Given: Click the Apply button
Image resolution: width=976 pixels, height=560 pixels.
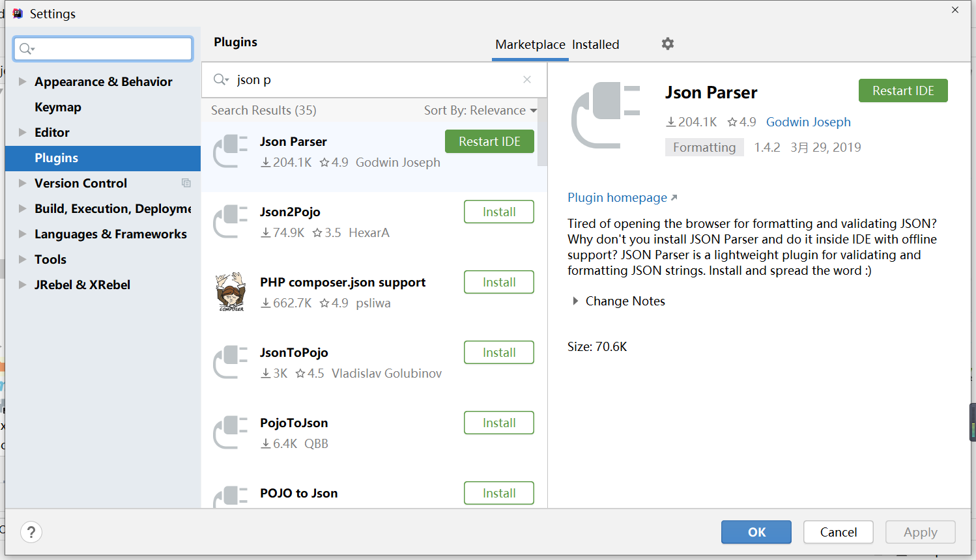Looking at the screenshot, I should pyautogui.click(x=921, y=532).
